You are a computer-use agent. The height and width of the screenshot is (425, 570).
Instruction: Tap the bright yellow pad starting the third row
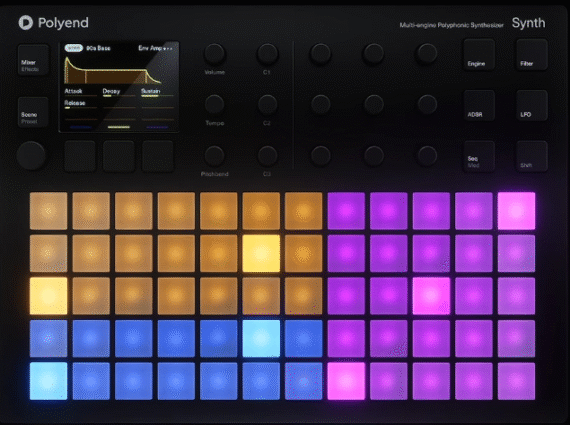(x=48, y=296)
